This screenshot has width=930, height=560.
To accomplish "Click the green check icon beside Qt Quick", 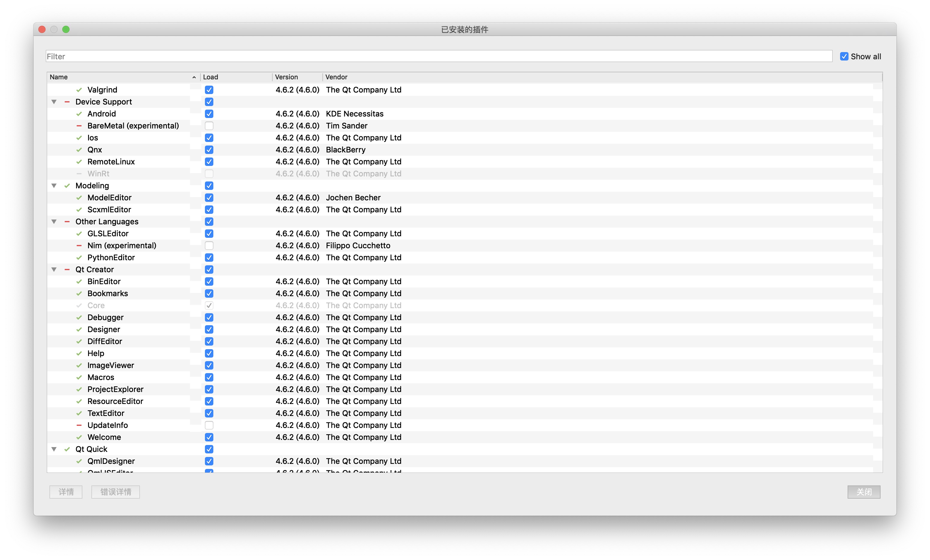I will (x=67, y=449).
